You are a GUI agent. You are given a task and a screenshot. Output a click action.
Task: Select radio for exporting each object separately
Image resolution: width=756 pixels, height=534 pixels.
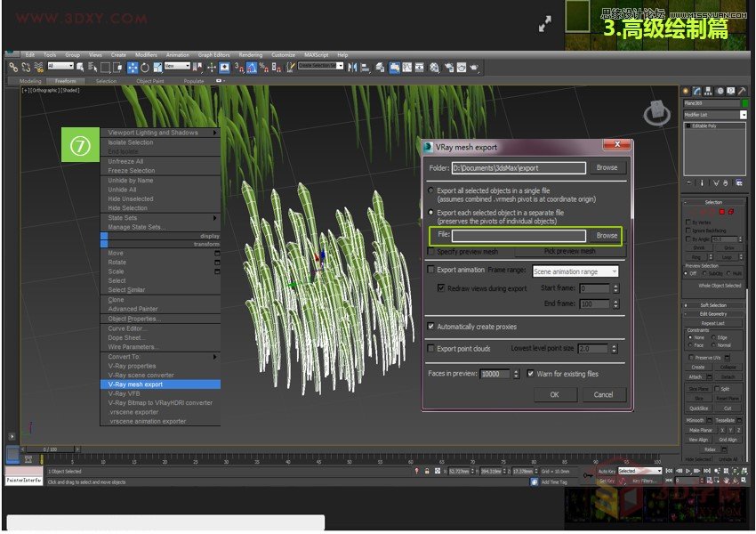[x=430, y=212]
